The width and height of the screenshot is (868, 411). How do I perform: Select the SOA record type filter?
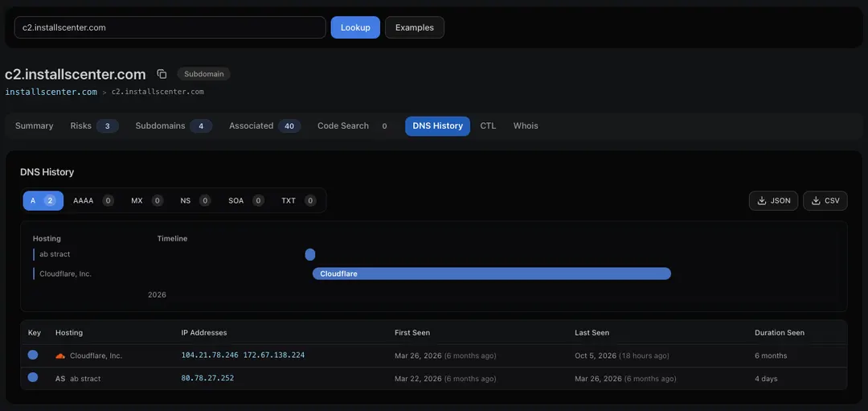246,200
